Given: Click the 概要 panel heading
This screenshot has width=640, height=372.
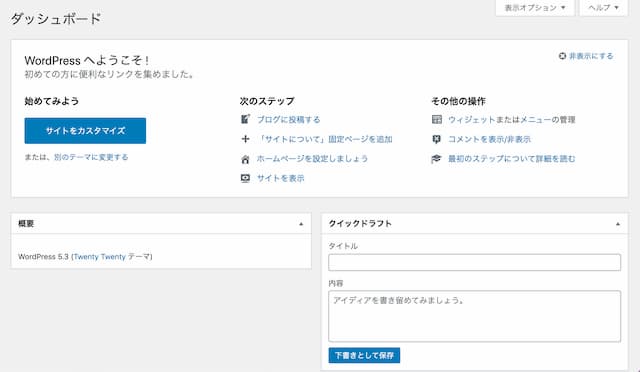Looking at the screenshot, I should (26, 224).
